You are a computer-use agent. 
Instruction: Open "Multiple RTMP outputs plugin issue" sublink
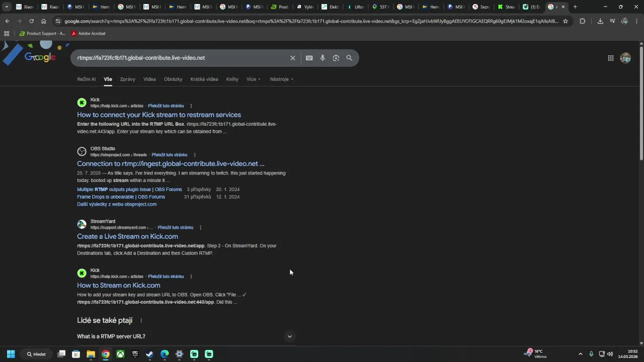[x=129, y=190]
